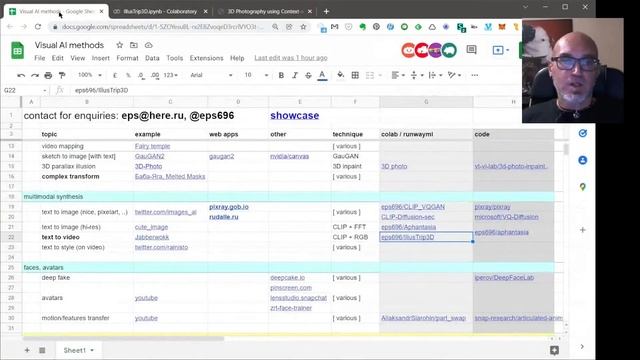Toggle bold formatting
This screenshot has width=640, height=360.
(x=281, y=76)
